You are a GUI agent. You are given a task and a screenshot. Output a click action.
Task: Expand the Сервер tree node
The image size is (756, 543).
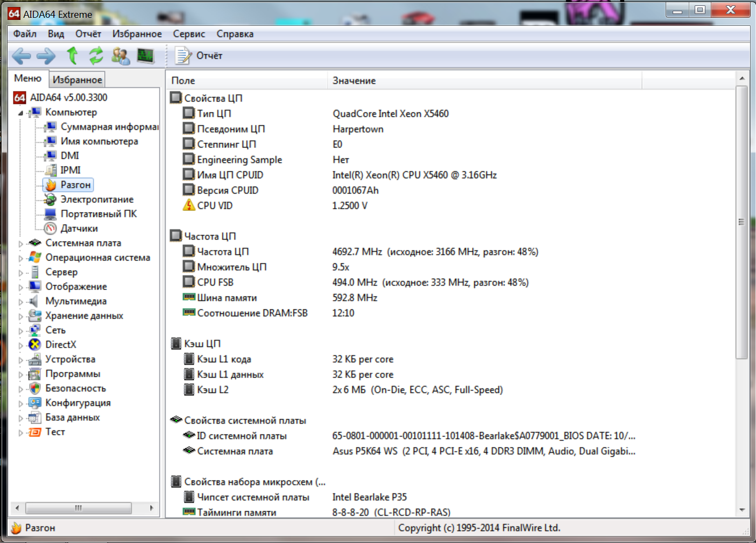tap(21, 273)
